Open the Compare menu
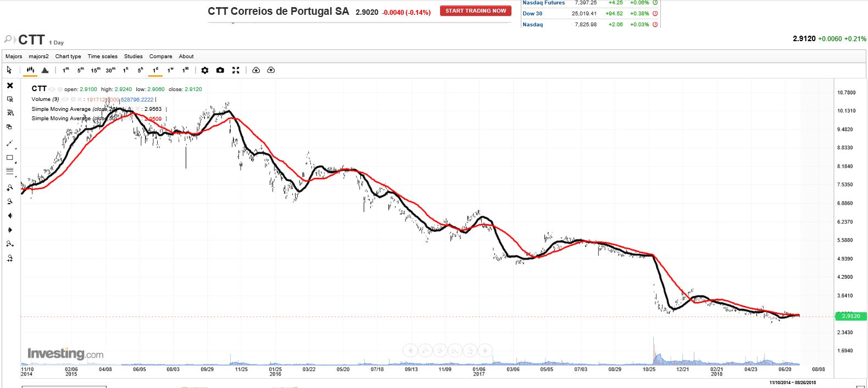Image resolution: width=868 pixels, height=388 pixels. coord(160,57)
